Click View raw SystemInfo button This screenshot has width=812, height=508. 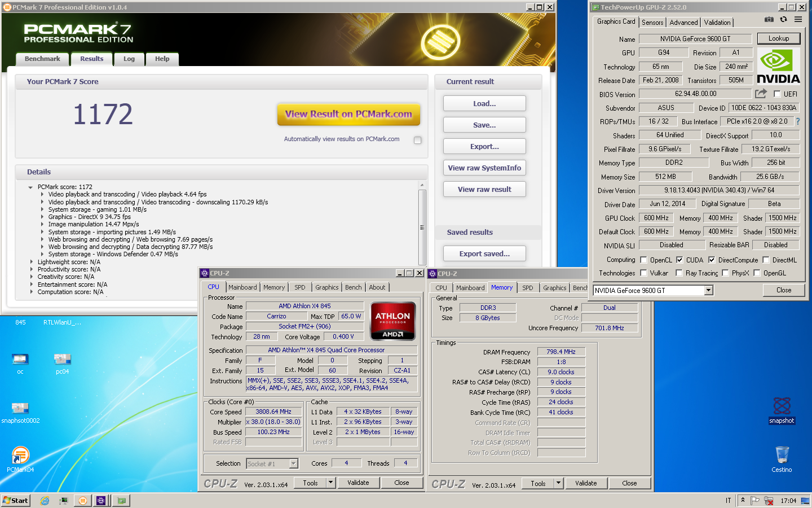click(x=484, y=168)
